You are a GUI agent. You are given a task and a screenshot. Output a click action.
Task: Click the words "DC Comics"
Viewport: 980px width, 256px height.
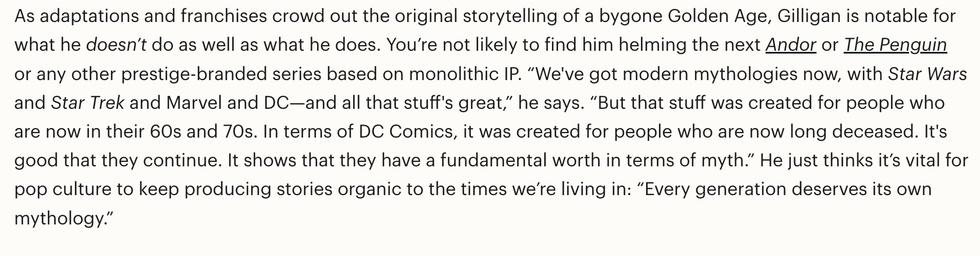click(x=406, y=131)
